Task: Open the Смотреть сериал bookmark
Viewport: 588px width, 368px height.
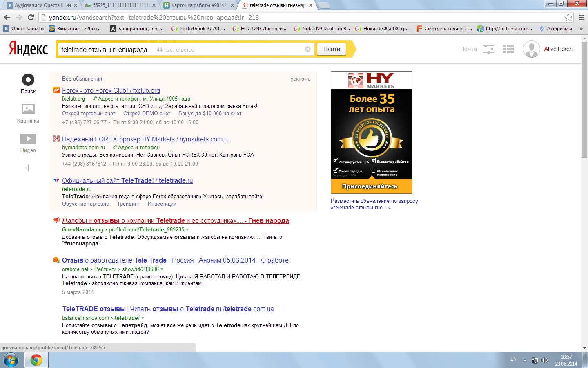Action: pos(444,29)
